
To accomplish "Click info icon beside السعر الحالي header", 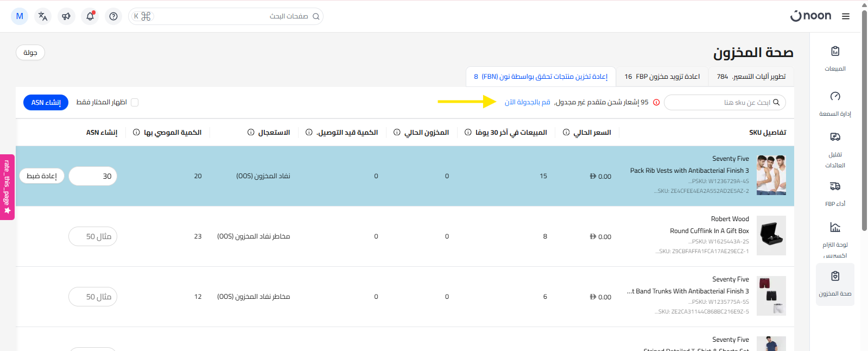I will [x=566, y=133].
